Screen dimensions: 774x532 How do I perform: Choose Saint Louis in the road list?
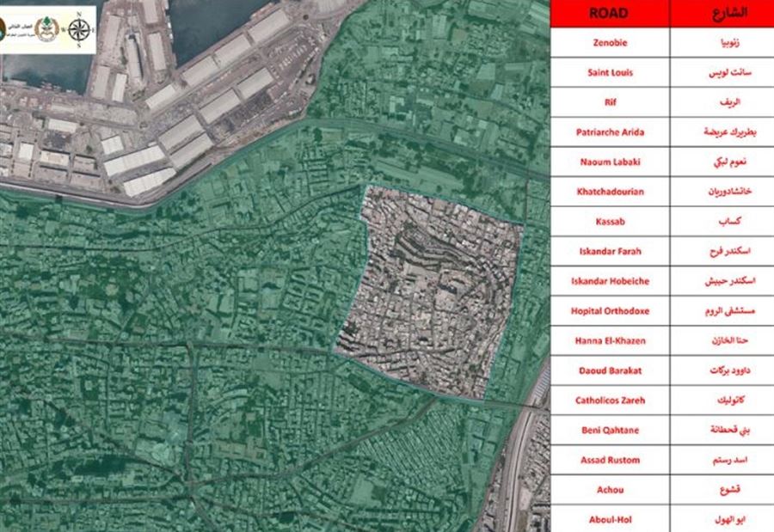[609, 73]
